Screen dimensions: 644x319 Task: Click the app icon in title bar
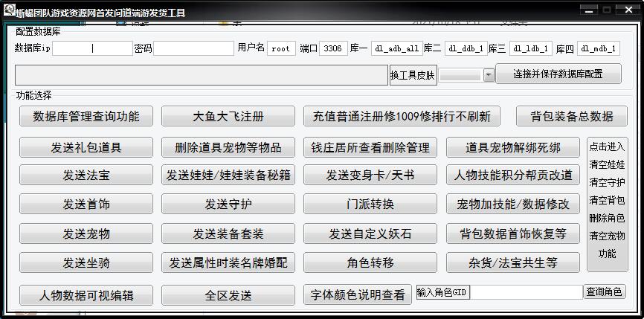pos(9,11)
